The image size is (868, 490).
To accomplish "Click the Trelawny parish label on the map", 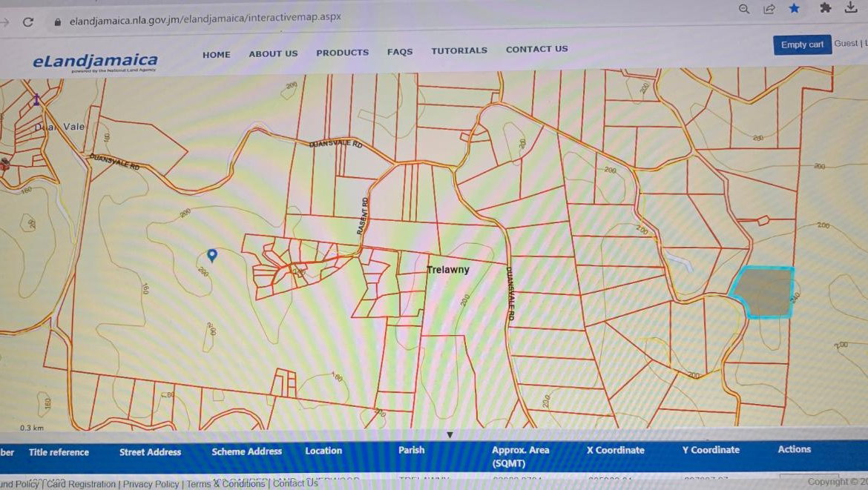I will pos(448,270).
